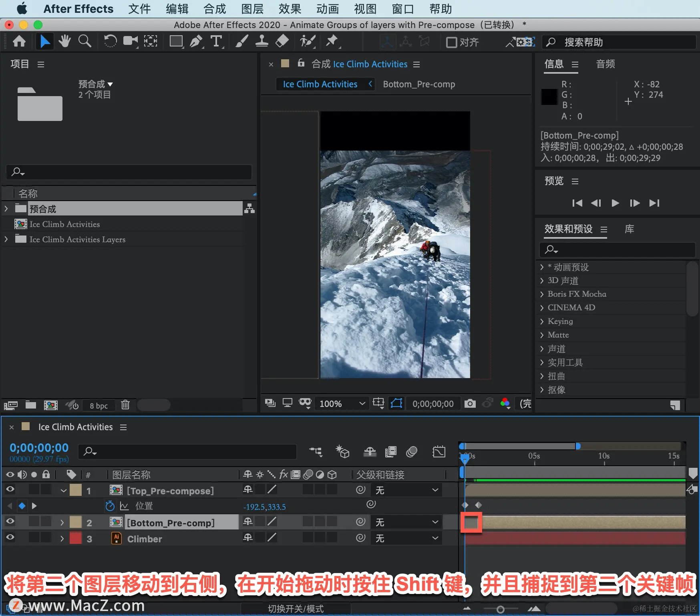Click the Home icon in toolbar

click(19, 41)
